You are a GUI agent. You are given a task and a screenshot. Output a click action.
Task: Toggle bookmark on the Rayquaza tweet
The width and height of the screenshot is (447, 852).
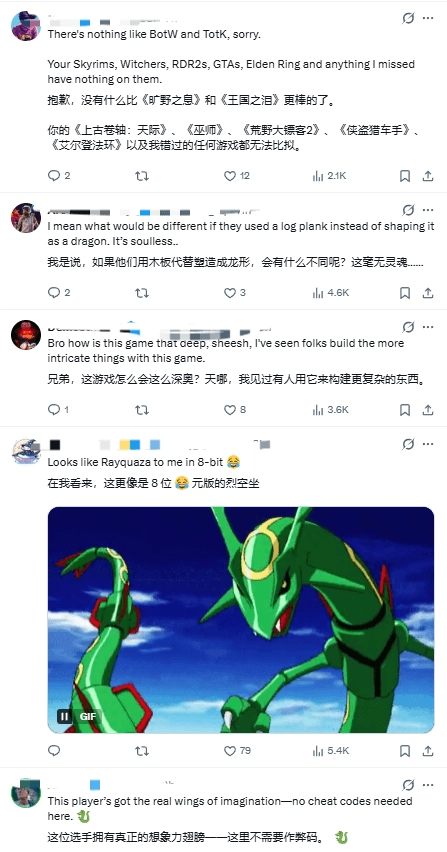(405, 751)
